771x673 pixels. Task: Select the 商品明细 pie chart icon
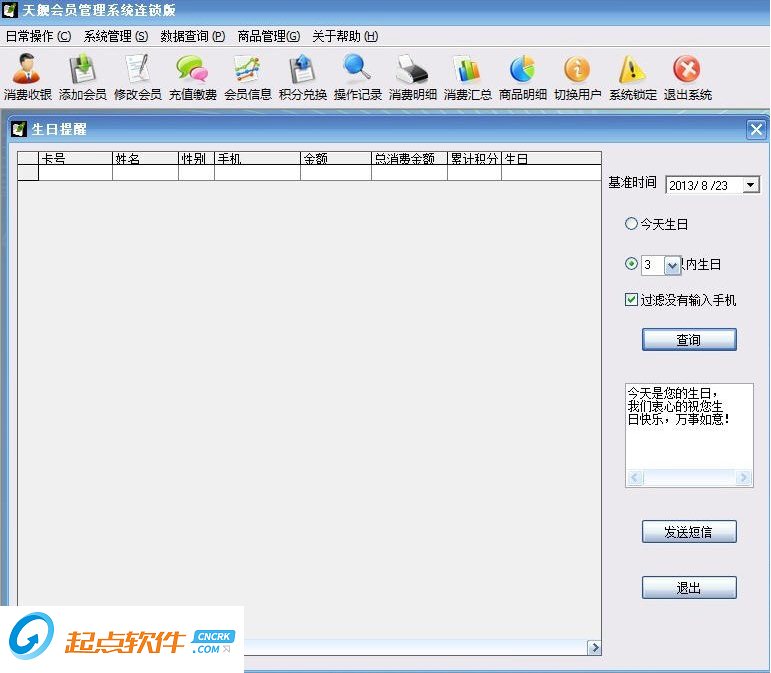click(523, 77)
